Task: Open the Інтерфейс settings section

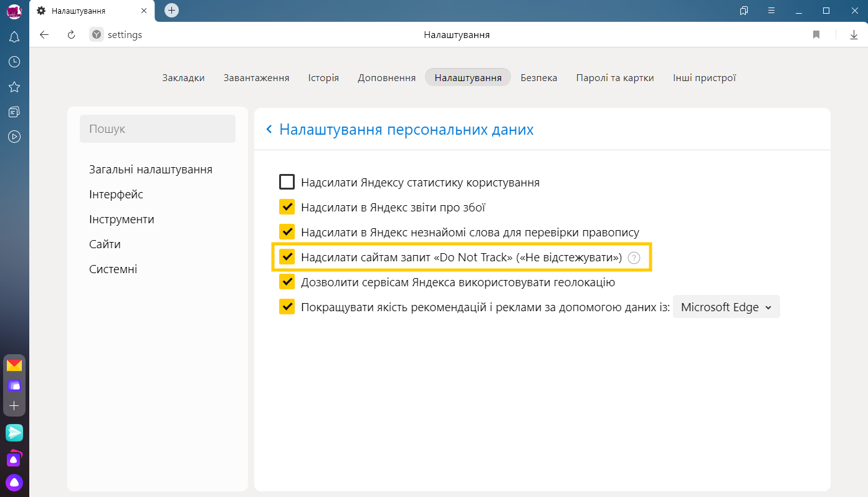Action: tap(116, 195)
